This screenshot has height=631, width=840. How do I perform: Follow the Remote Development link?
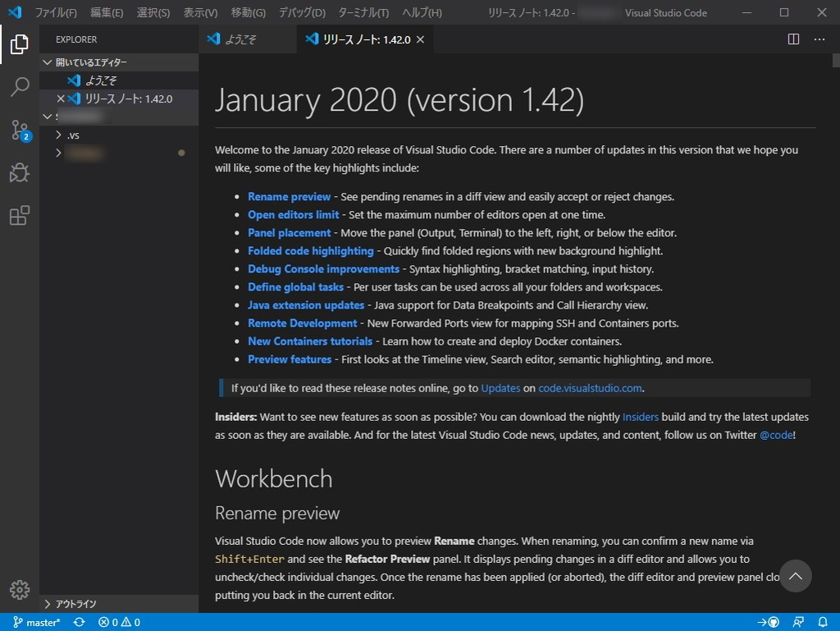coord(302,323)
